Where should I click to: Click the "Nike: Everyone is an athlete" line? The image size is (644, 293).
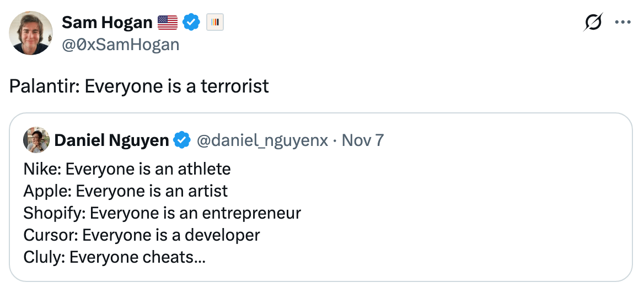(x=127, y=169)
